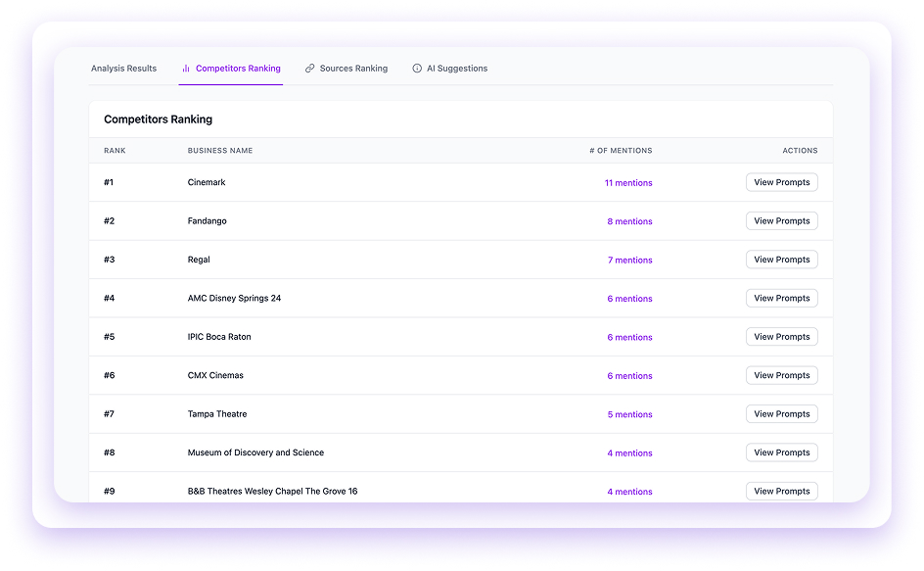Open 4 mentions for Museum of Discovery and Science
Screen dimensions: 924x571
click(x=629, y=453)
